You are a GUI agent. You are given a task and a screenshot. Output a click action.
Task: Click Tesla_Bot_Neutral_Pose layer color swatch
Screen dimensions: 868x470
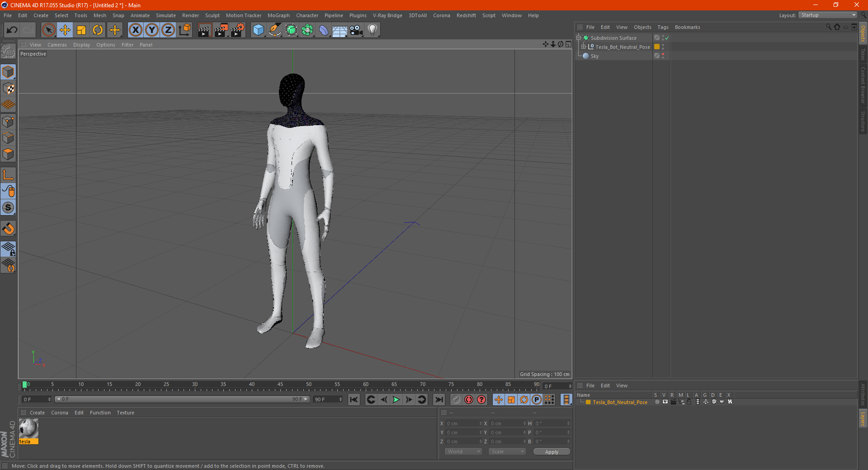click(x=657, y=47)
